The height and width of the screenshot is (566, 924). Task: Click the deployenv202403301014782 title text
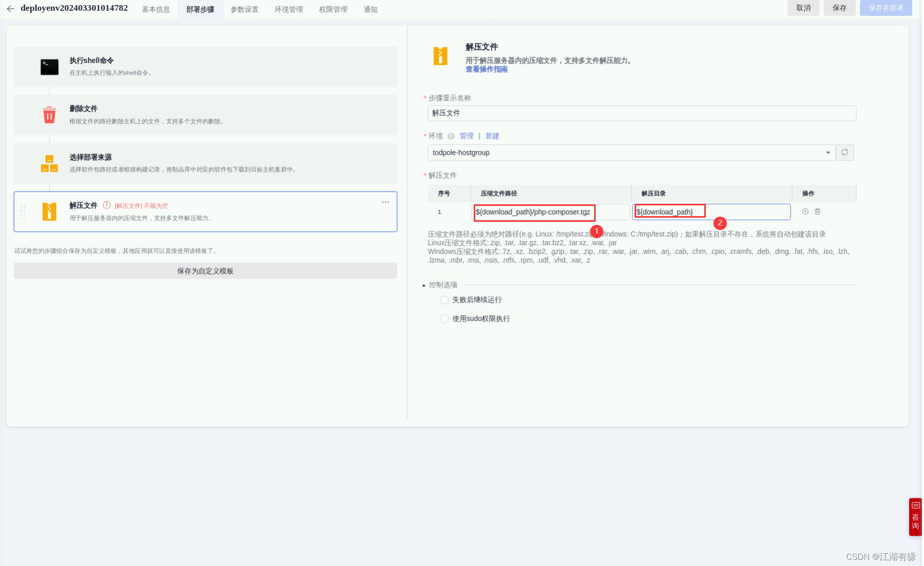pos(74,8)
